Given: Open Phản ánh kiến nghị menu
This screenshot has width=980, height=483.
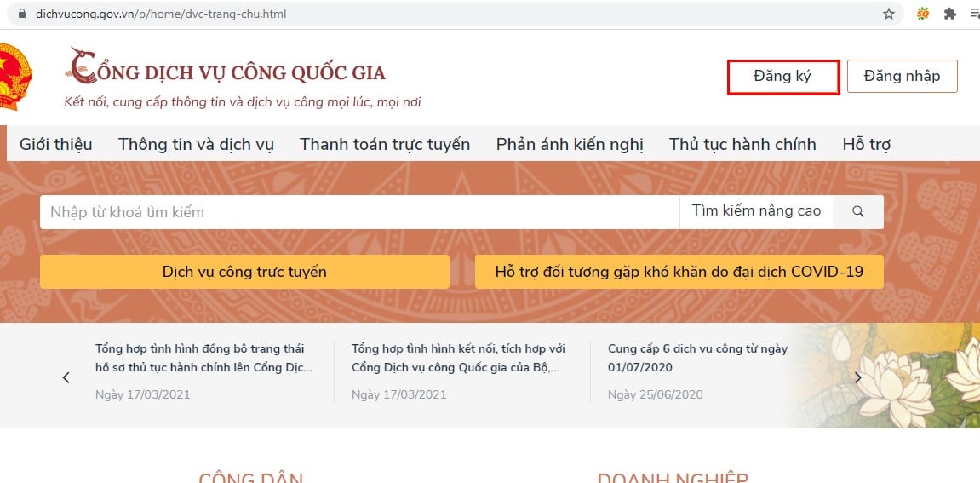Looking at the screenshot, I should pos(570,145).
